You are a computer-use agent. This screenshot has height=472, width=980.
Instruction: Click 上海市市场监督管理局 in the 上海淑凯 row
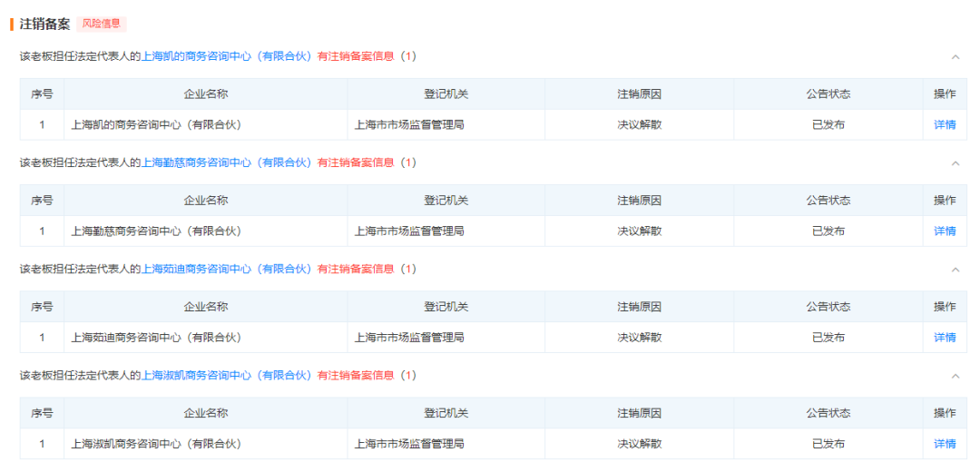[x=409, y=443]
